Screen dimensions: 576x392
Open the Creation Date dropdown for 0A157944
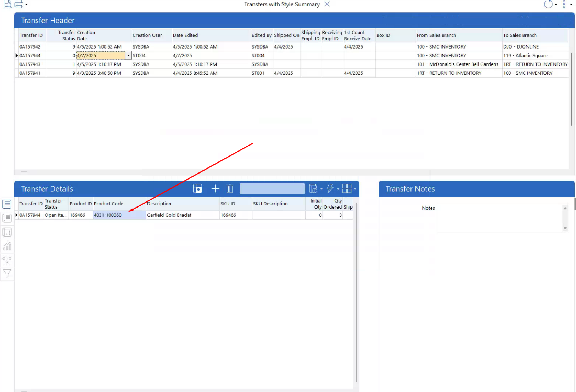(128, 56)
